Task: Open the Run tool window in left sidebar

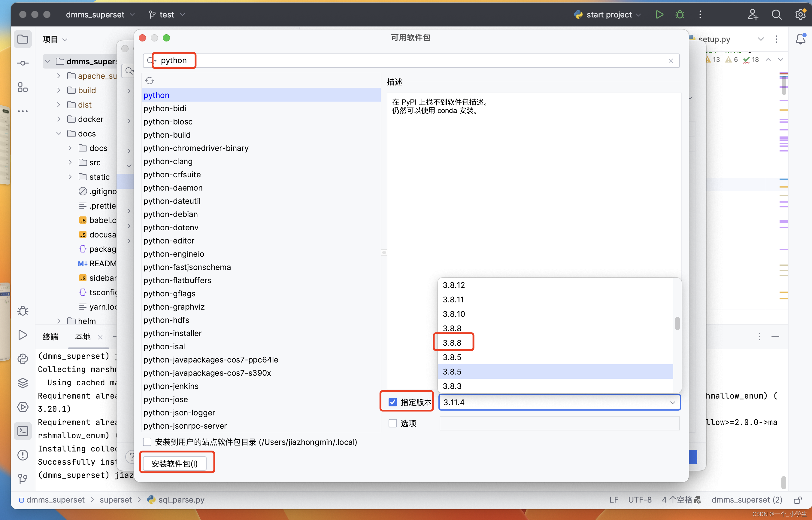Action: pos(23,335)
